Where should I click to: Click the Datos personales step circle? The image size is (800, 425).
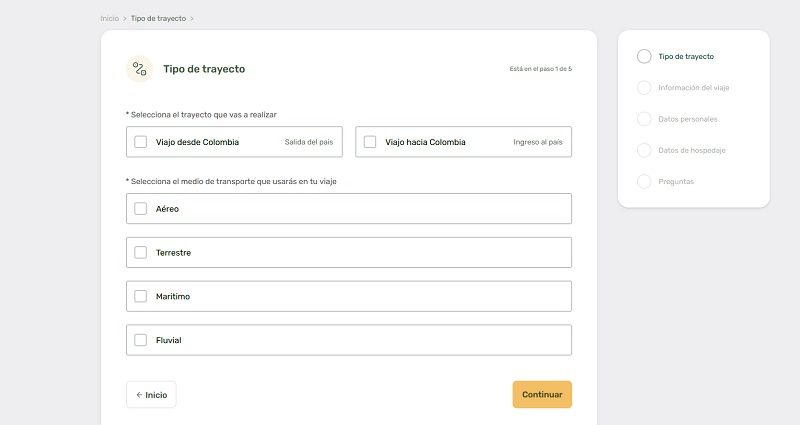644,119
